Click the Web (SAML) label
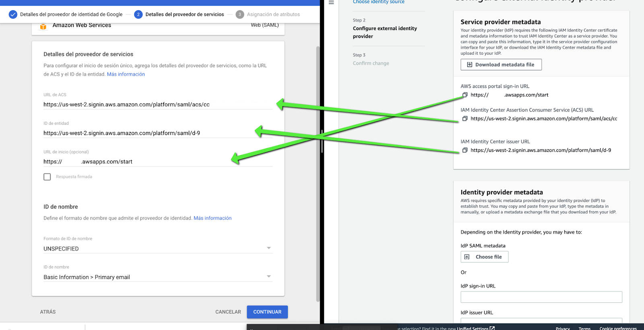 (265, 25)
